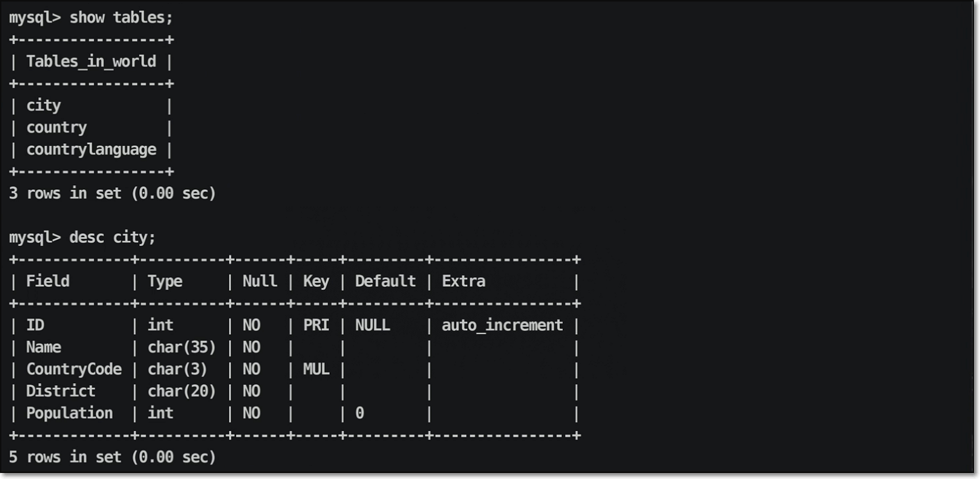Click the char(35) type value
Screen dimensions: 980x479
pos(182,347)
